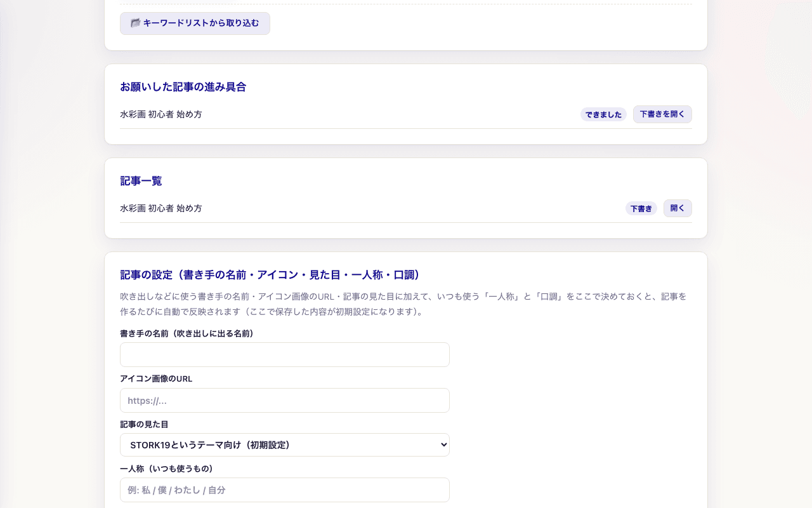812x508 pixels.
Task: Click the 記事の見た目 field label
Action: point(144,424)
